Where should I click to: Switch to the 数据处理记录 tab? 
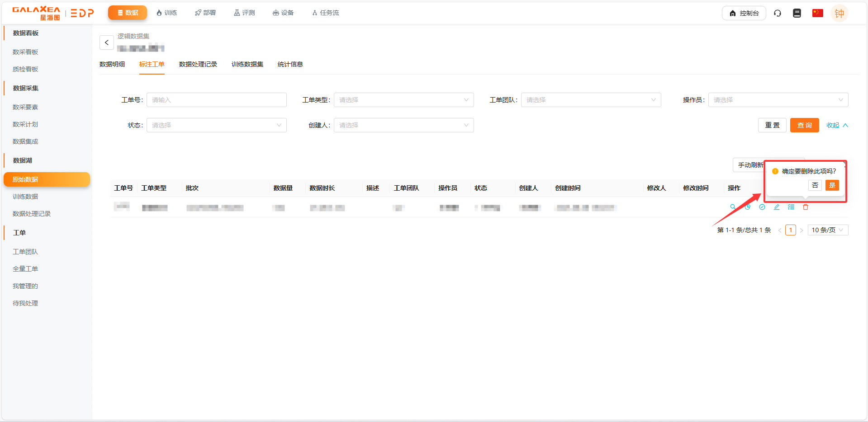pyautogui.click(x=198, y=64)
